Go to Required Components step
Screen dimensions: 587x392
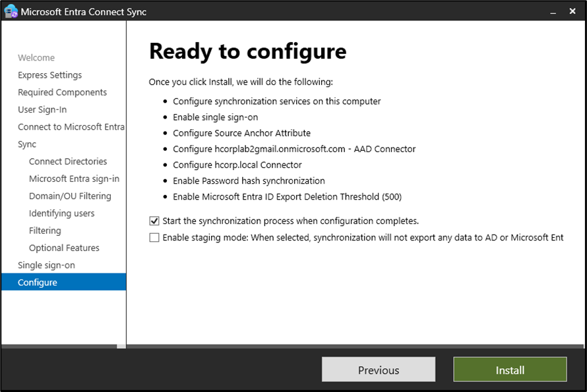pos(62,92)
